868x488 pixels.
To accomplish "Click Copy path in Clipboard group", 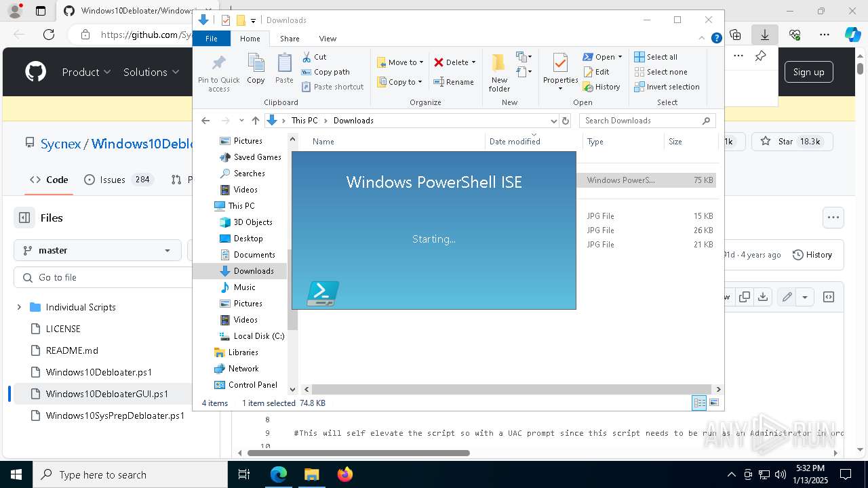I will pyautogui.click(x=325, y=72).
